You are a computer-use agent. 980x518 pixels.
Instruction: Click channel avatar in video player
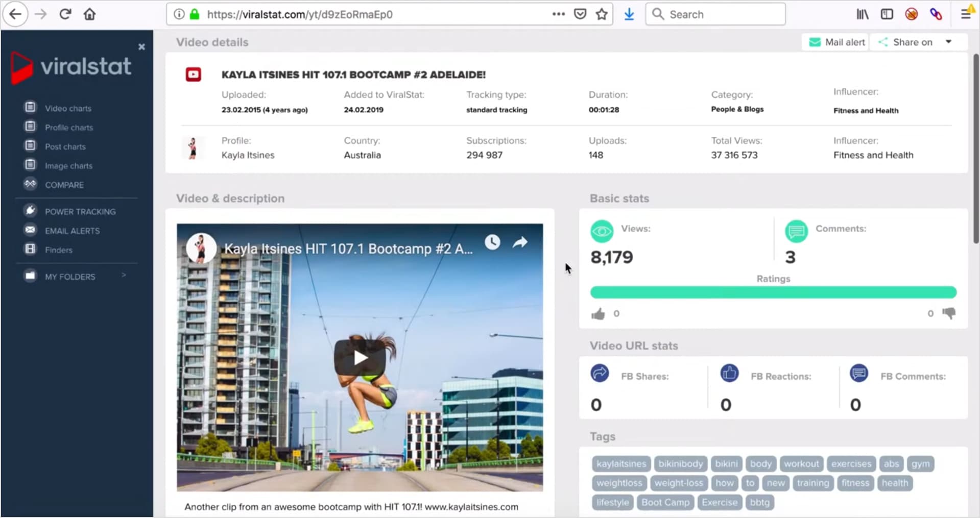coord(201,248)
